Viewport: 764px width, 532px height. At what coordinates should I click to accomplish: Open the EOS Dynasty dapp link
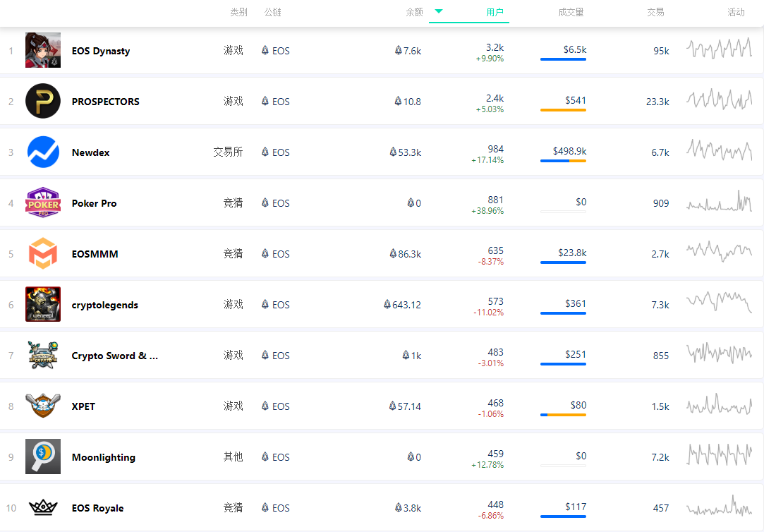click(x=101, y=51)
